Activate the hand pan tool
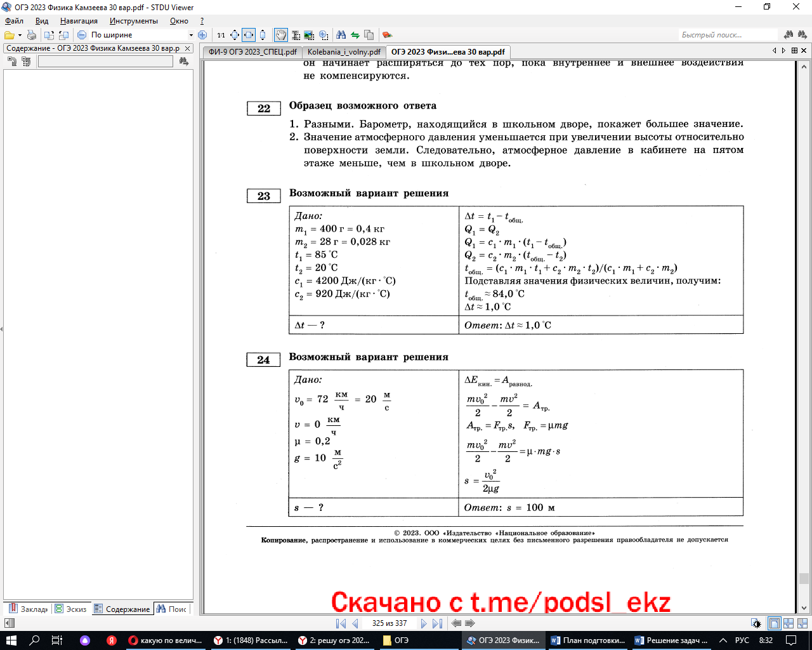This screenshot has height=650, width=812. (x=280, y=35)
